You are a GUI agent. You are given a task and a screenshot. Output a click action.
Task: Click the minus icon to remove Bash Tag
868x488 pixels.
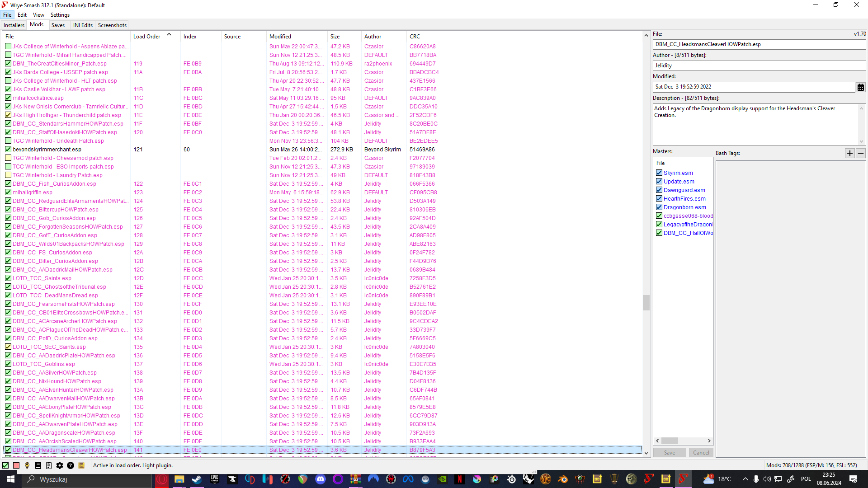(861, 153)
